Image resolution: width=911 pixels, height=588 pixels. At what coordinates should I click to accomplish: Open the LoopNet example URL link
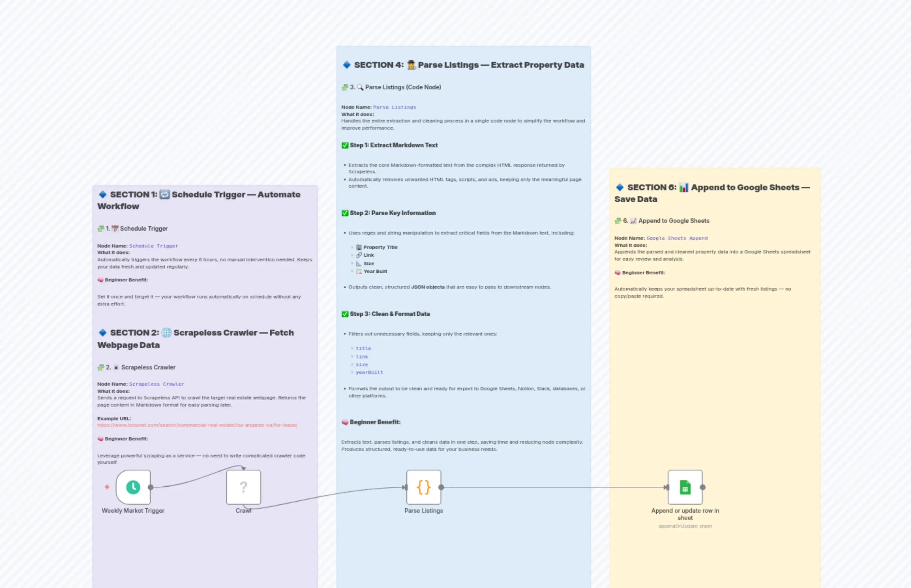pyautogui.click(x=197, y=424)
